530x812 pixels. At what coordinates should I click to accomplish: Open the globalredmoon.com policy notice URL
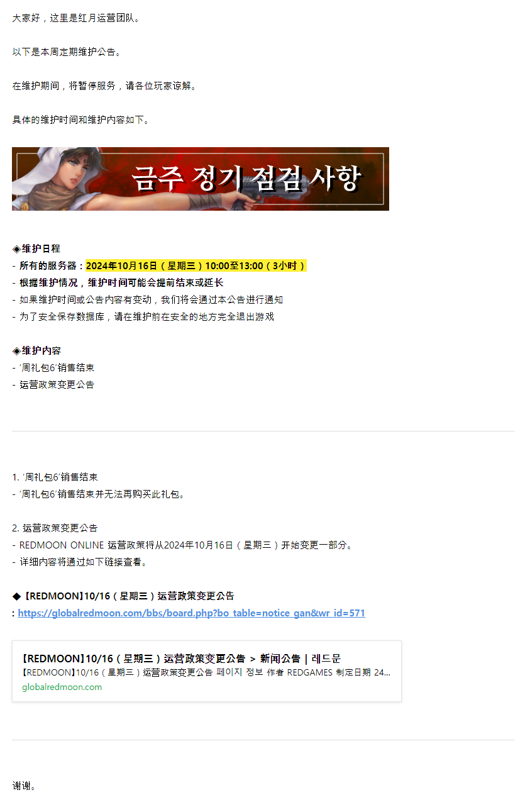pyautogui.click(x=191, y=613)
